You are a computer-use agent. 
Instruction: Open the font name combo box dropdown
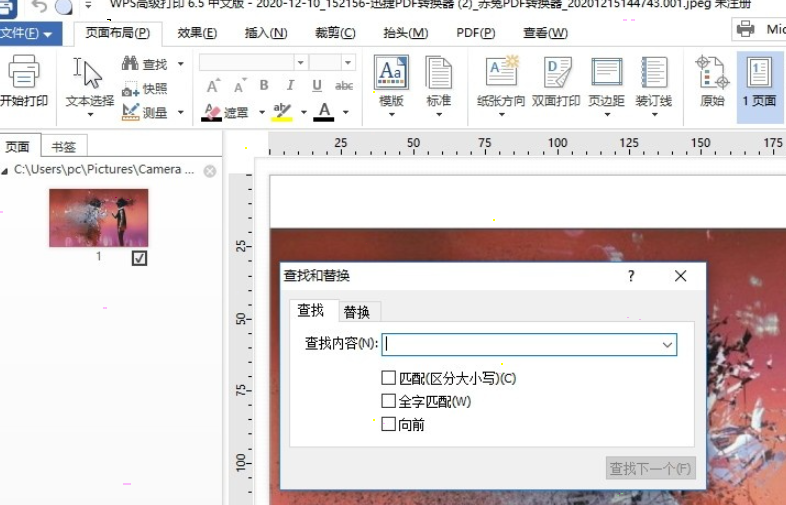[x=300, y=63]
